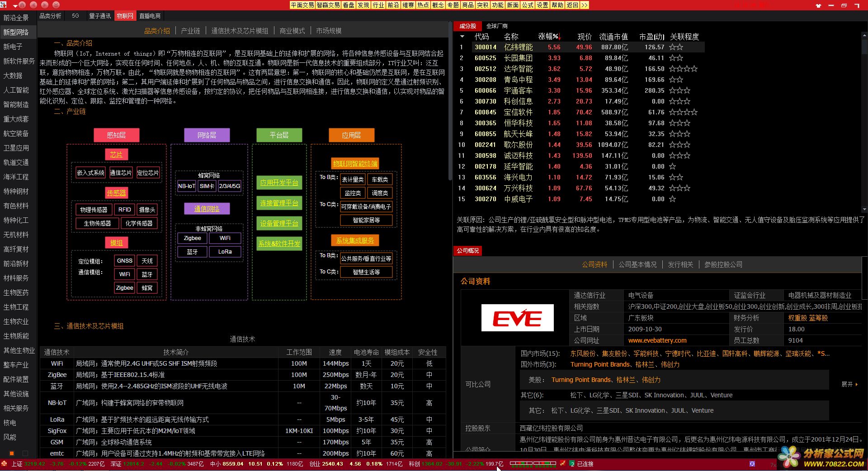Screen dimensions: 868x471
Task: Go back with the left-arrow round button
Action: click(33, 5)
